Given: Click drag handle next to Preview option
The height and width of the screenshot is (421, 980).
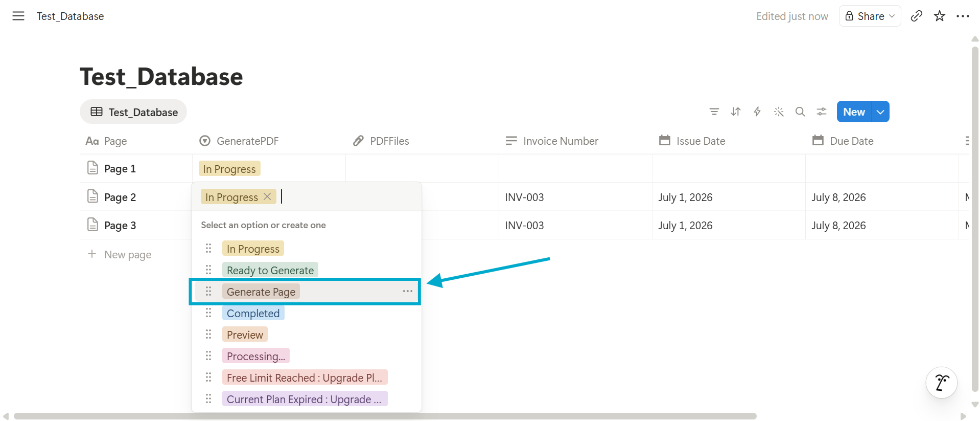Looking at the screenshot, I should (208, 334).
